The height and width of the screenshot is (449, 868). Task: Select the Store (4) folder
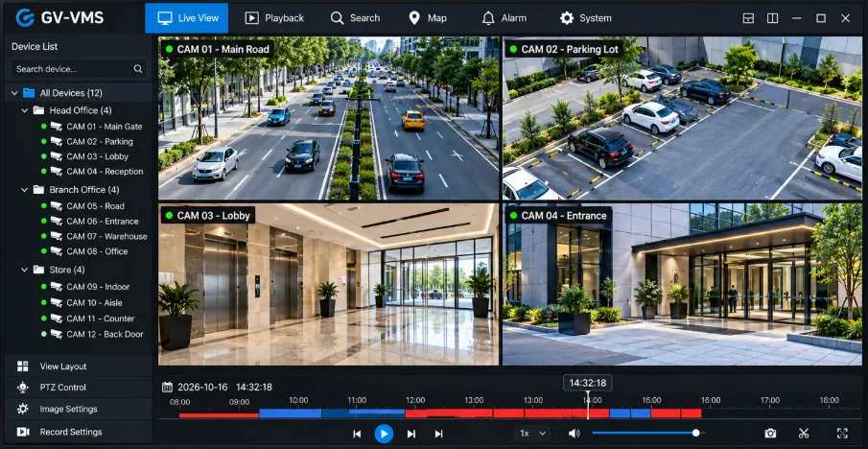coord(59,270)
